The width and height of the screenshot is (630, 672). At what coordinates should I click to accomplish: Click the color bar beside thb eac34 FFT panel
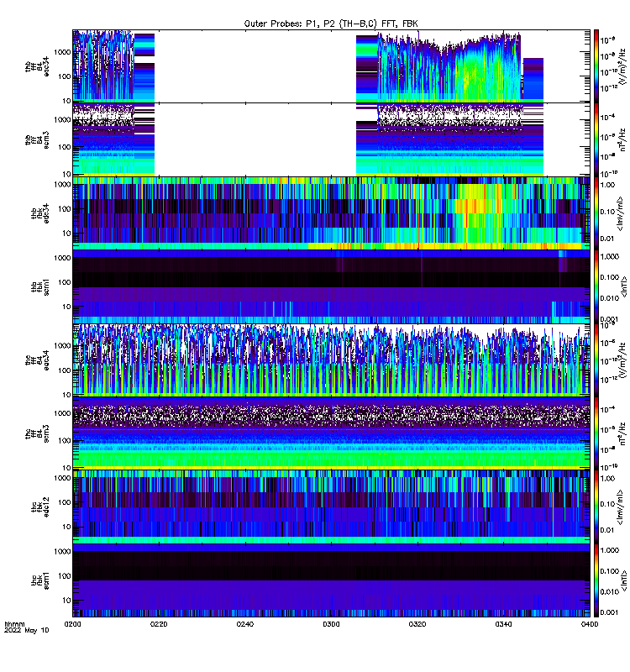(596, 66)
